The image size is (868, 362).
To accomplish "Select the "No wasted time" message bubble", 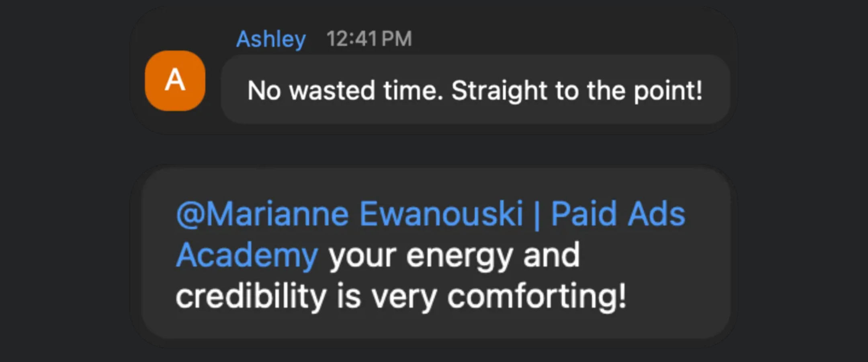I will click(x=475, y=89).
